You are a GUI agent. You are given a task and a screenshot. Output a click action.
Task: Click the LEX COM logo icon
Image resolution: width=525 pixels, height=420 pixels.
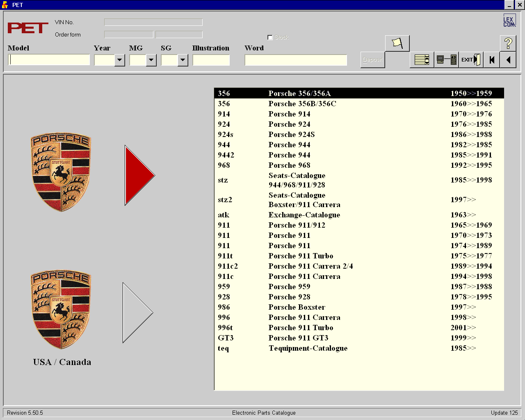pyautogui.click(x=509, y=21)
